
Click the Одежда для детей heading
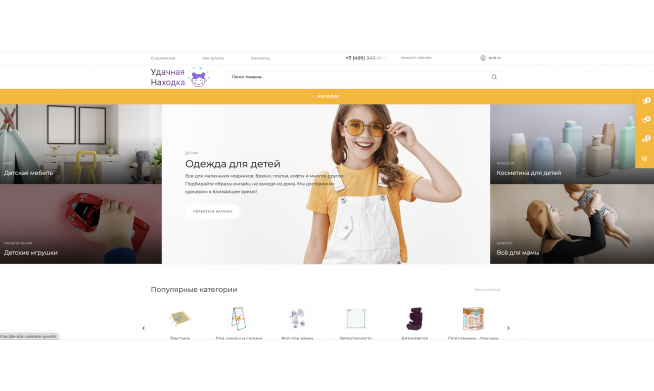[233, 164]
